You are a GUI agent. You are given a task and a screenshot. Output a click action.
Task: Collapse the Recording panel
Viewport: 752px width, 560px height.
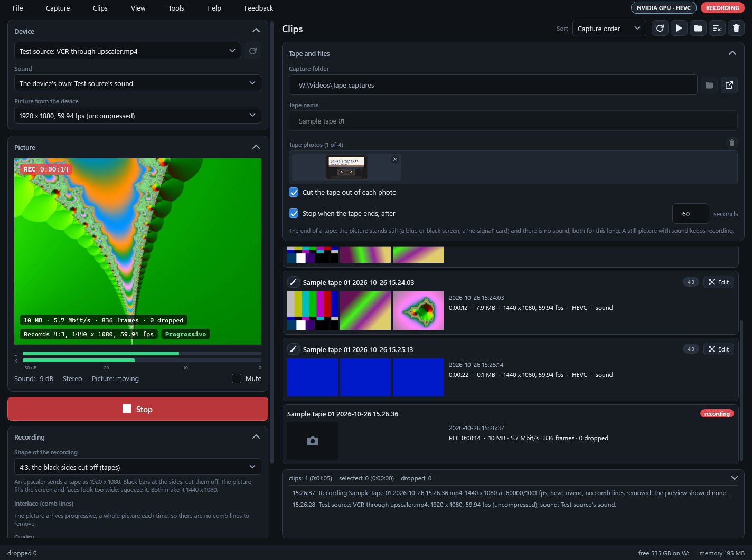tap(256, 437)
